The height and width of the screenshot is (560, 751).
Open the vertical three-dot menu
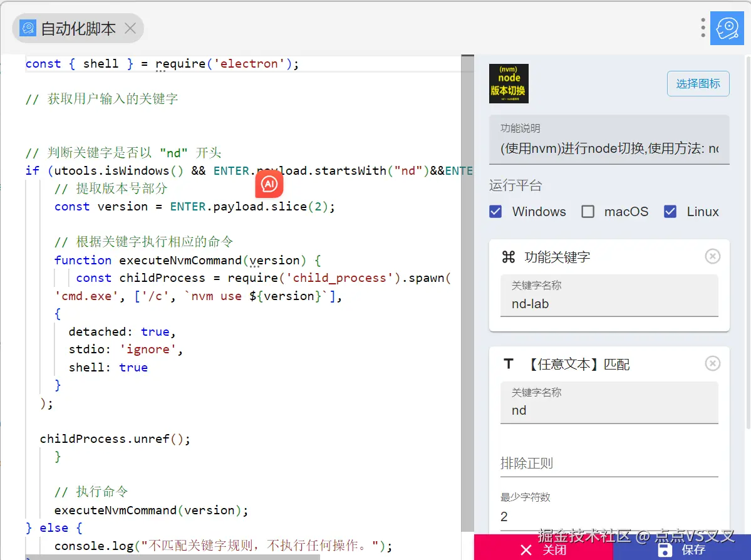(x=703, y=28)
